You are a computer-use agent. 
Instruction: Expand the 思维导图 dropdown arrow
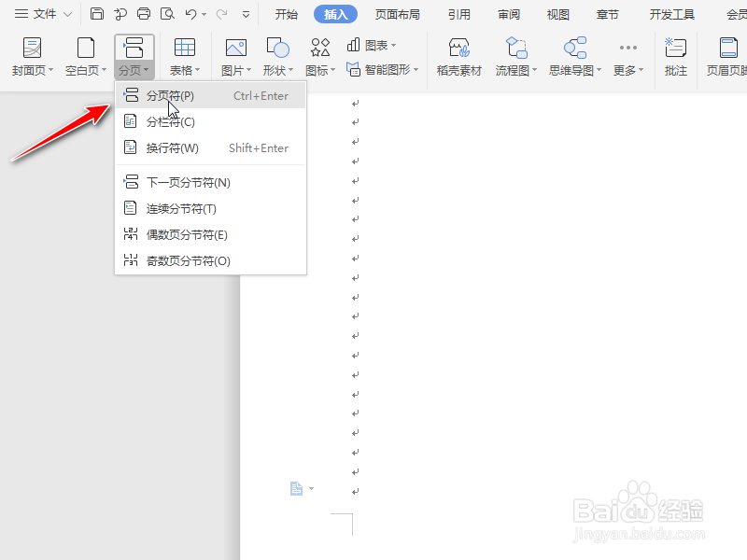(599, 70)
